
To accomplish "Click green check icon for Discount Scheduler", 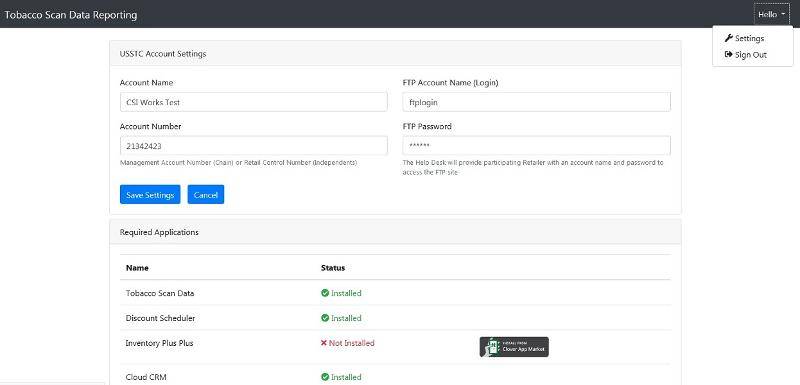I will (x=324, y=318).
